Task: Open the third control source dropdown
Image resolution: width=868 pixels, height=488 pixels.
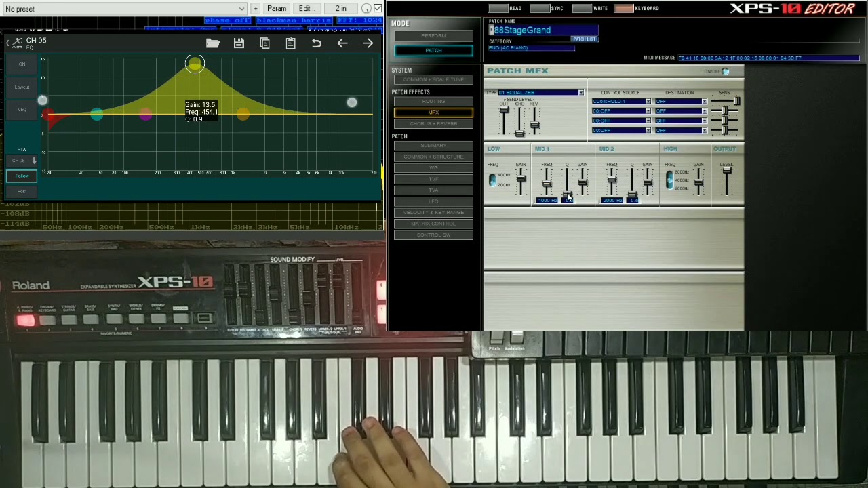Action: pos(620,121)
